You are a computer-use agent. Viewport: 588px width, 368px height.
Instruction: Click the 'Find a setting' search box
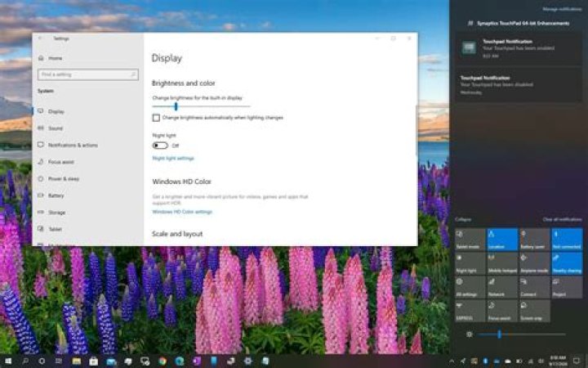click(x=88, y=74)
